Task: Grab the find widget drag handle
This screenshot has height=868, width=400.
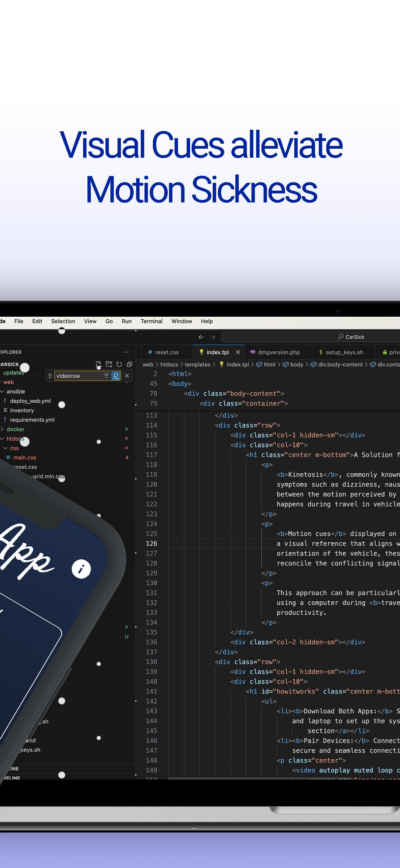Action: (50, 376)
